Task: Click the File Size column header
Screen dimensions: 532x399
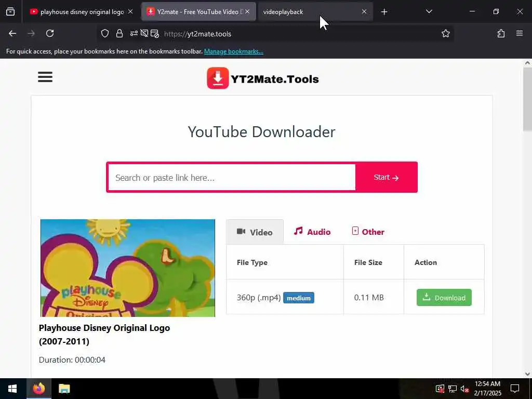Action: click(x=368, y=262)
